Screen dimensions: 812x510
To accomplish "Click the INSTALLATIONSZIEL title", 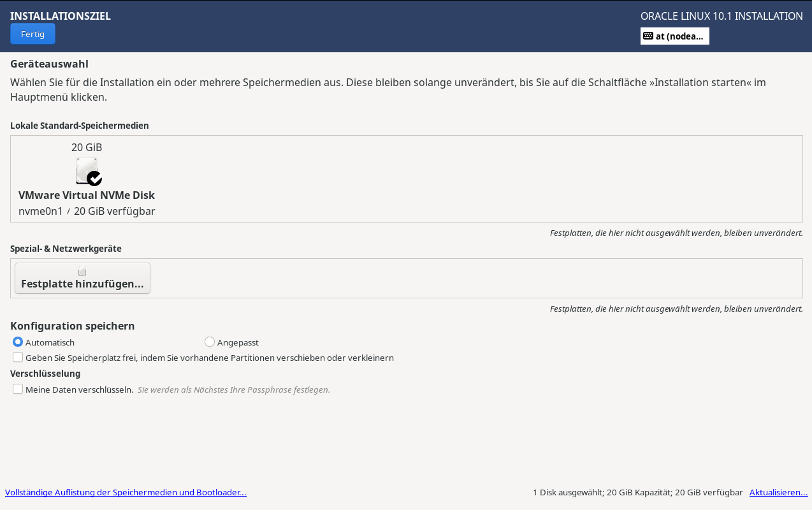I will (x=60, y=15).
